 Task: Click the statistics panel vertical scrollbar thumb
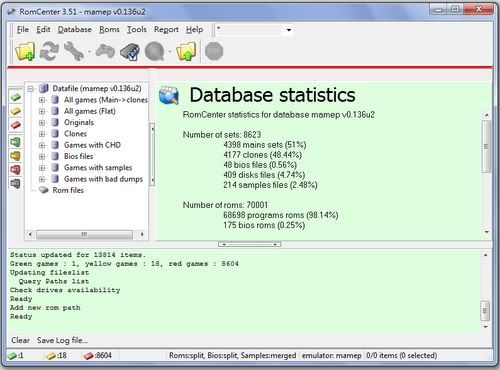click(x=487, y=147)
